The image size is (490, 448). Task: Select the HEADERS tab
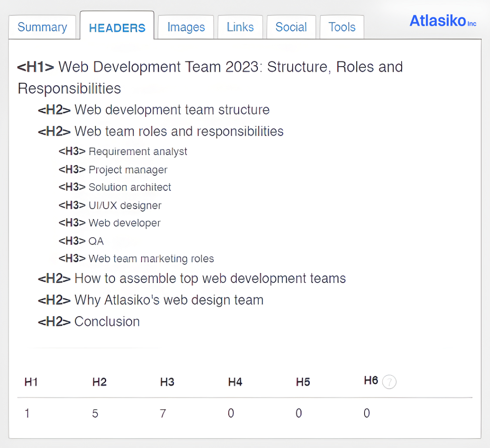point(117,27)
